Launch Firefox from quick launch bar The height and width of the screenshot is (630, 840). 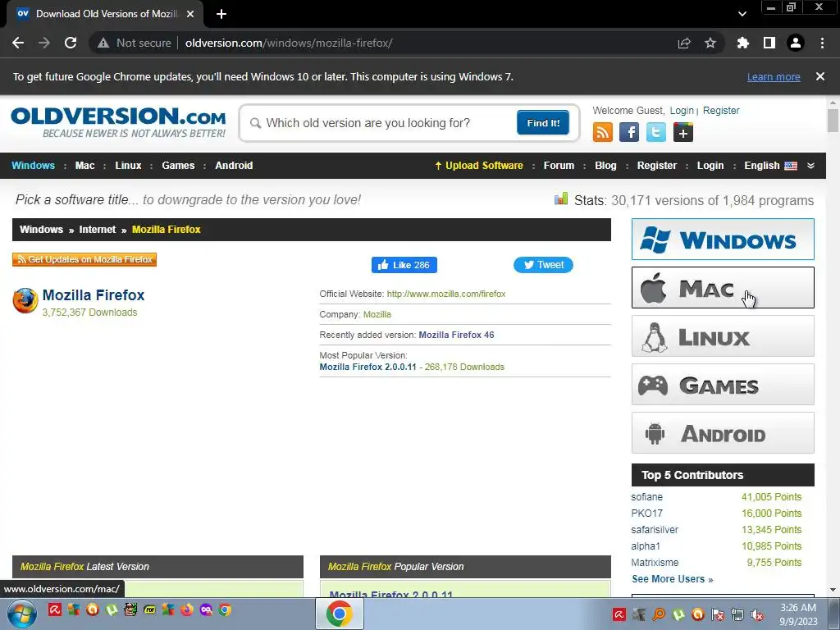(x=187, y=609)
